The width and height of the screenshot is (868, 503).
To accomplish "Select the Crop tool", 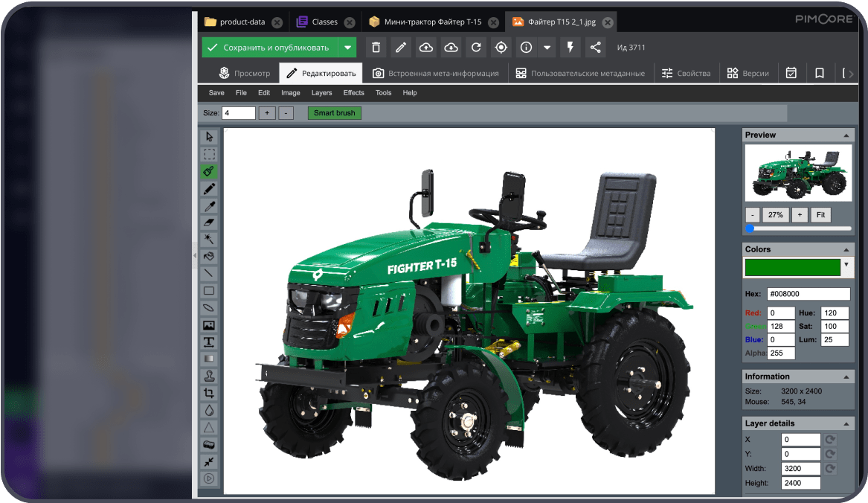I will point(209,393).
